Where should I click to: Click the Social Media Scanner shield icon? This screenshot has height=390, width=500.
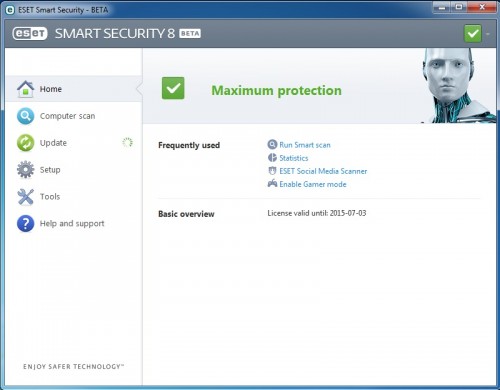[x=272, y=171]
